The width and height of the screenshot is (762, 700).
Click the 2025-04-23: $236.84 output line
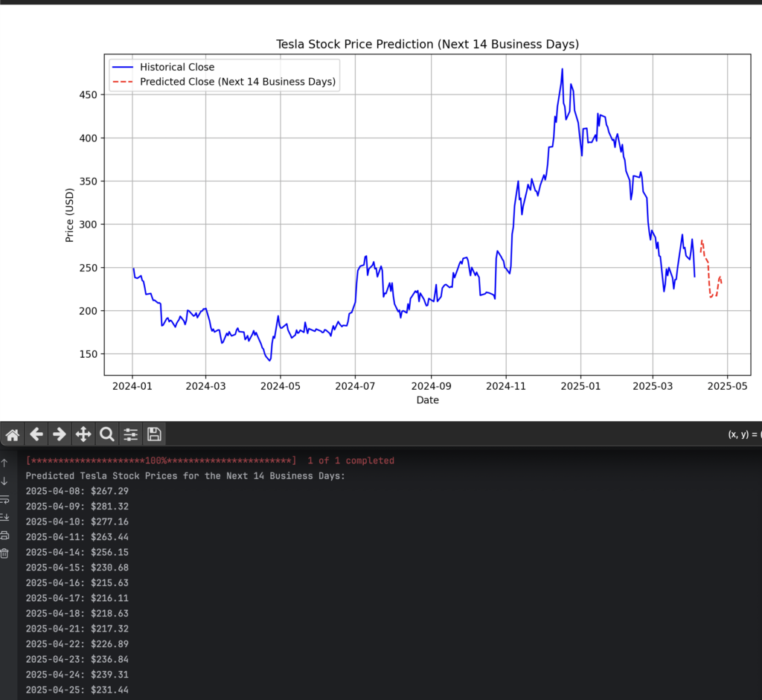[77, 660]
